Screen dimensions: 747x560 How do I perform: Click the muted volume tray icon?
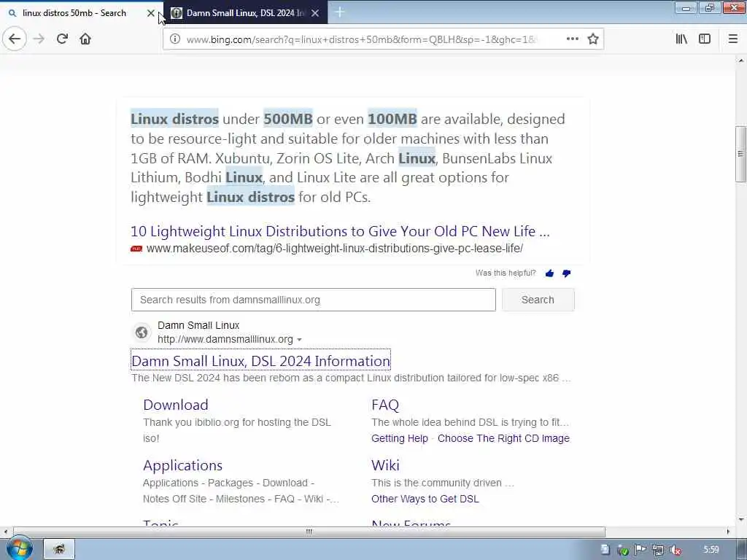coord(675,551)
